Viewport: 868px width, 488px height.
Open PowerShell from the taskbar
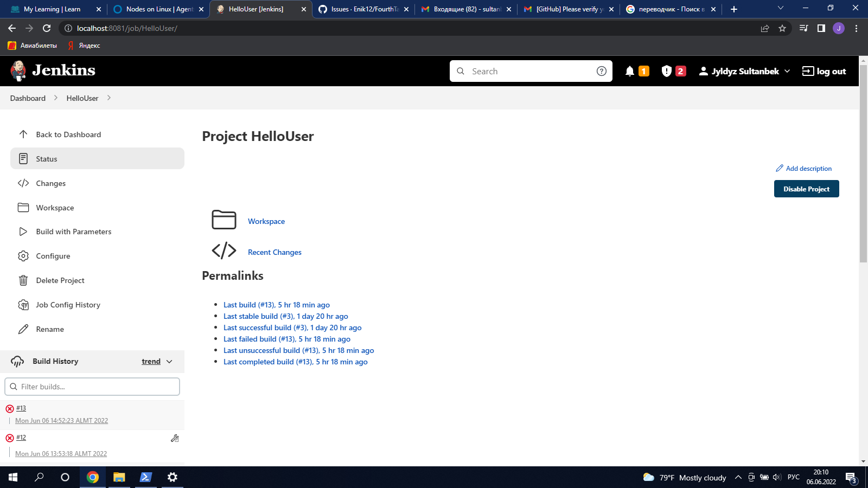(x=146, y=477)
